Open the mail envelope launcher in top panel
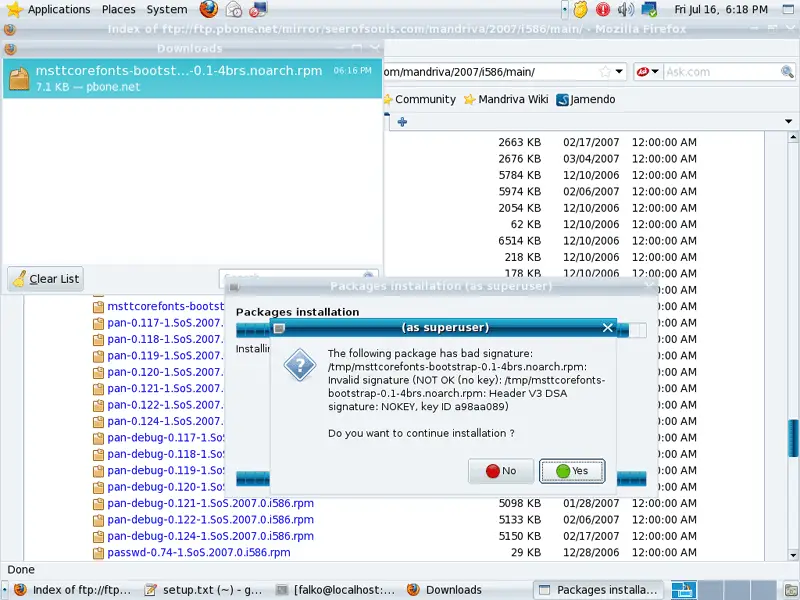 click(x=234, y=9)
